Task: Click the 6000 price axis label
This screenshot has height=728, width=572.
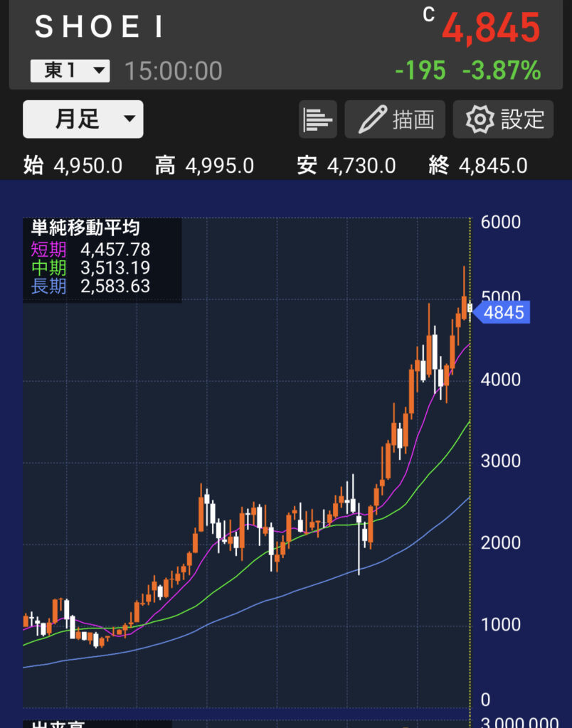Action: click(x=501, y=223)
